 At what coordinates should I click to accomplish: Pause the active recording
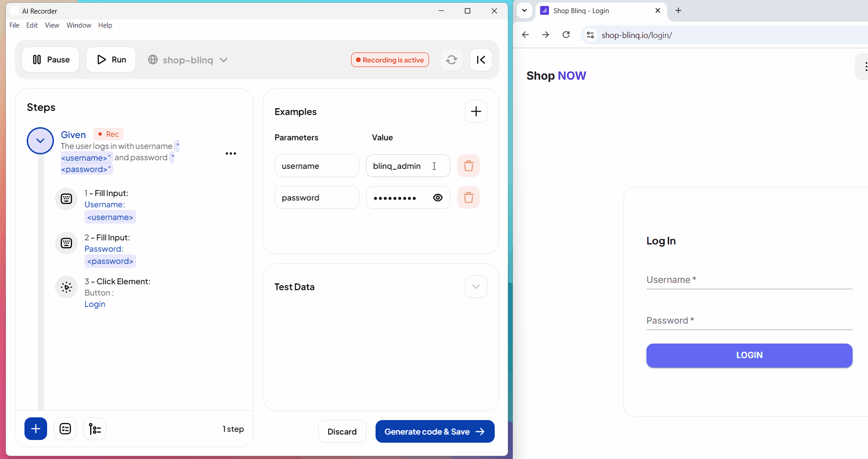(x=51, y=60)
